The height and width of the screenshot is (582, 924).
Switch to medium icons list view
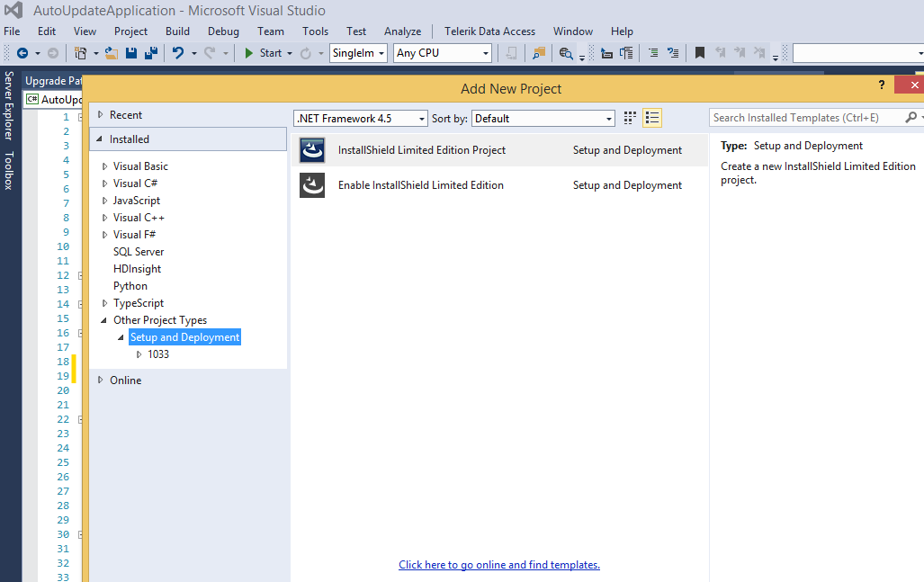(652, 118)
